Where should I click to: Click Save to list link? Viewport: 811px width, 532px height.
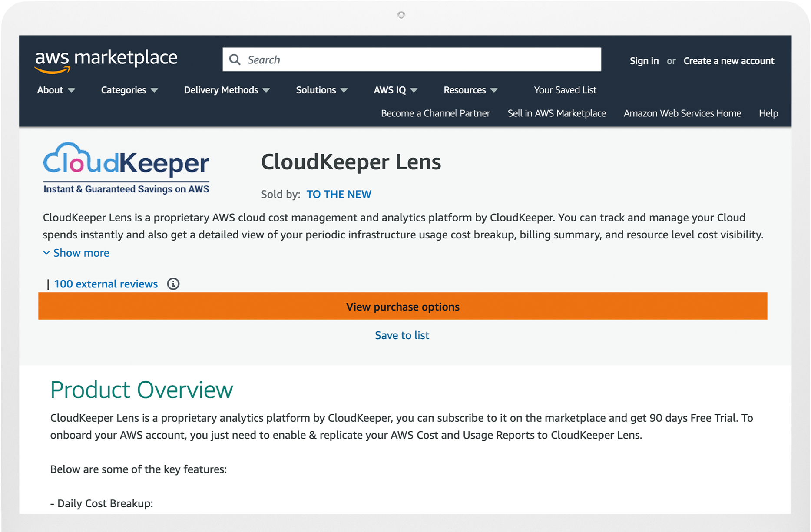(x=402, y=335)
